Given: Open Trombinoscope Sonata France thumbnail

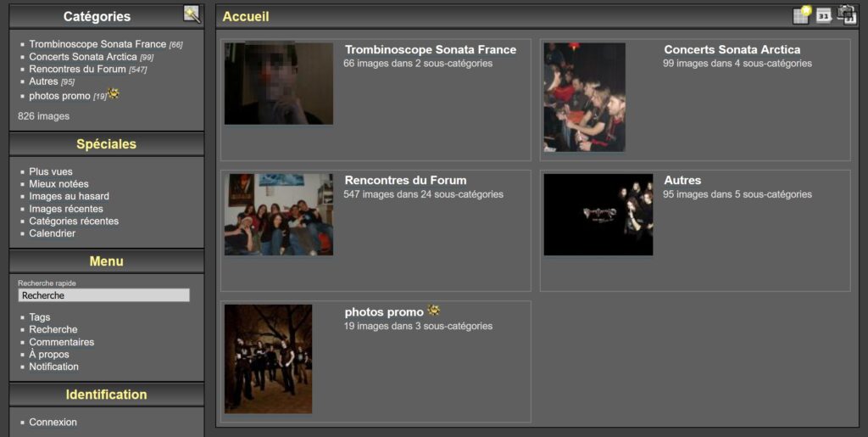Looking at the screenshot, I should tap(278, 84).
